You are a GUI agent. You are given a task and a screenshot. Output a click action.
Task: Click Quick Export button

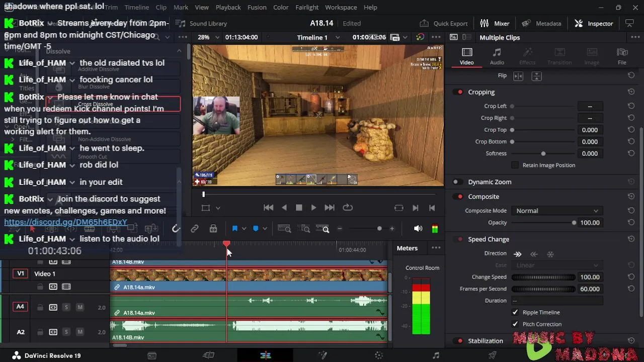click(444, 23)
